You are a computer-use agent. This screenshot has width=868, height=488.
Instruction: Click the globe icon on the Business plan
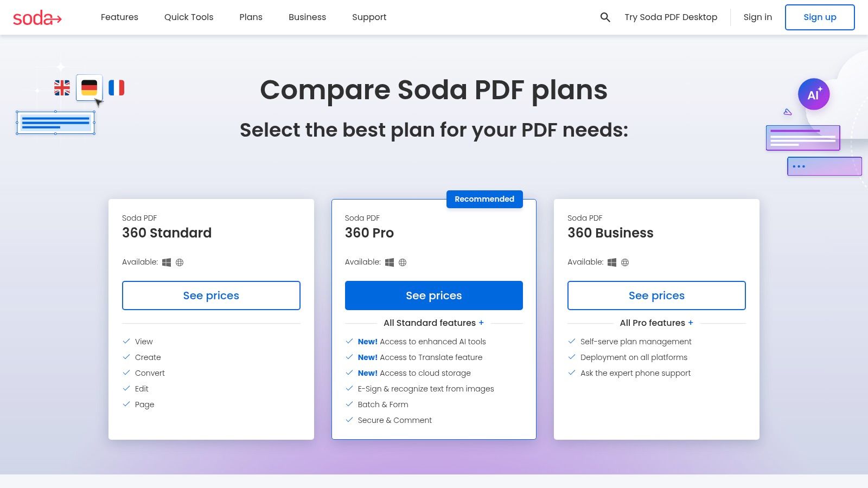coord(625,262)
